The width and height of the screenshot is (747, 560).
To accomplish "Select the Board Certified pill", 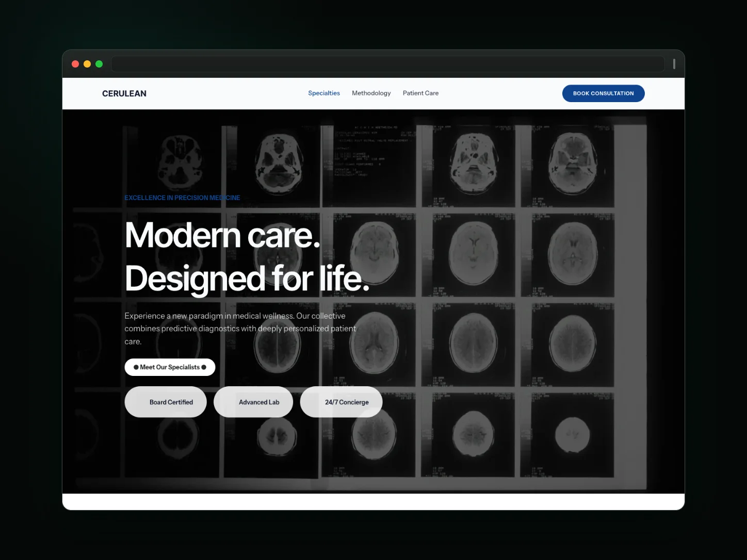I will [x=166, y=402].
